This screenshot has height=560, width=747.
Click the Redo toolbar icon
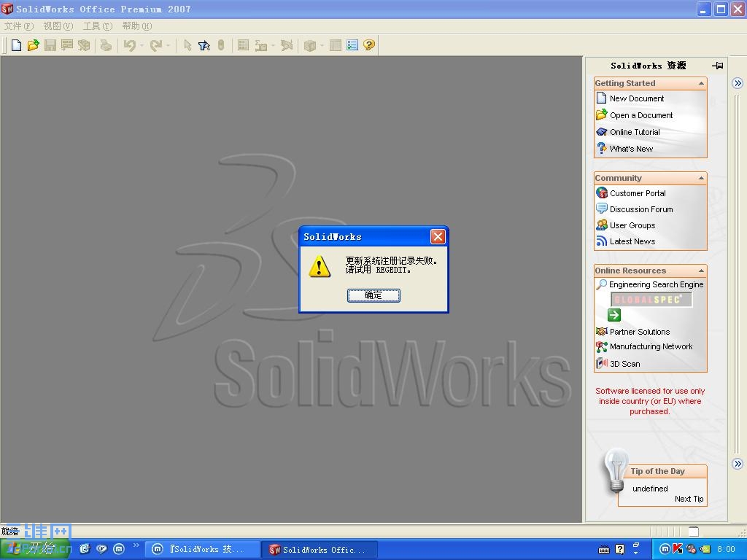(156, 45)
